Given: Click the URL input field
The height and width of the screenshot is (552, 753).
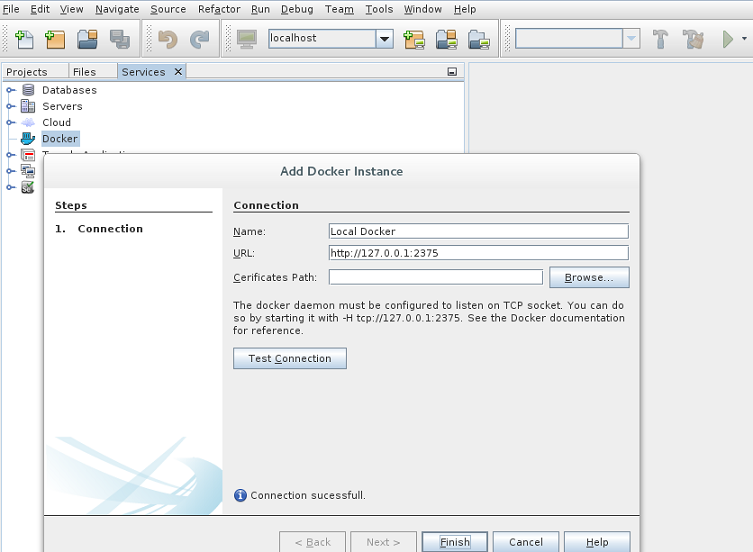Looking at the screenshot, I should point(479,253).
